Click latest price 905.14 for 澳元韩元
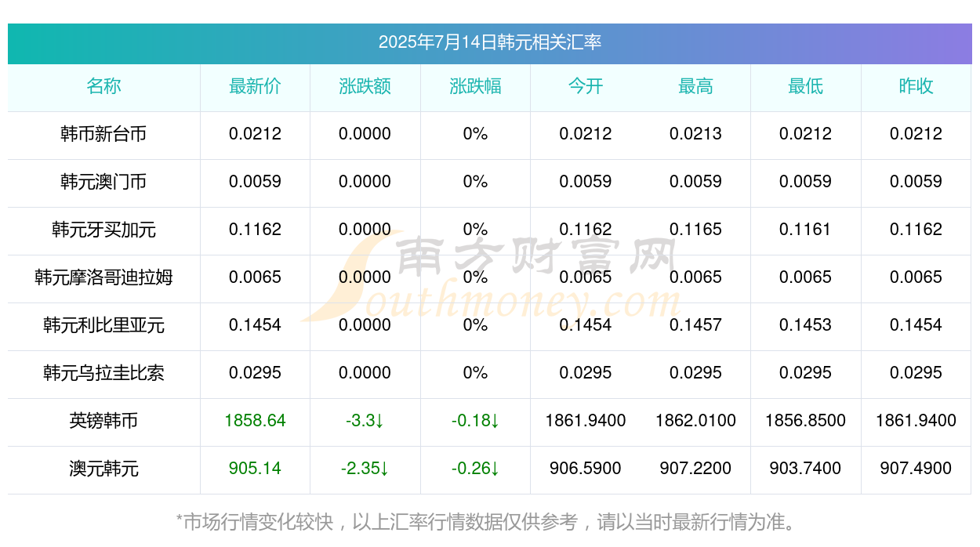Image resolution: width=980 pixels, height=547 pixels. (x=255, y=469)
